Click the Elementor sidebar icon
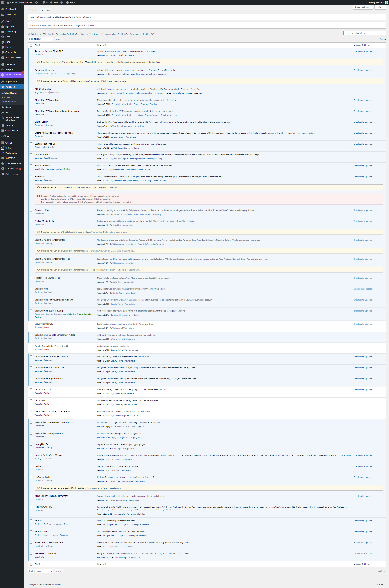Viewport: 389px width, 588px height. click(3, 64)
